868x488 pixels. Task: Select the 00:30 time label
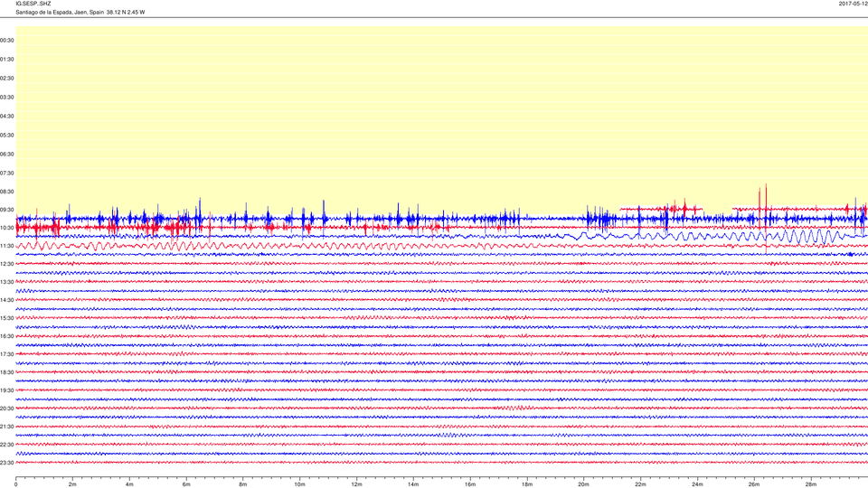7,41
